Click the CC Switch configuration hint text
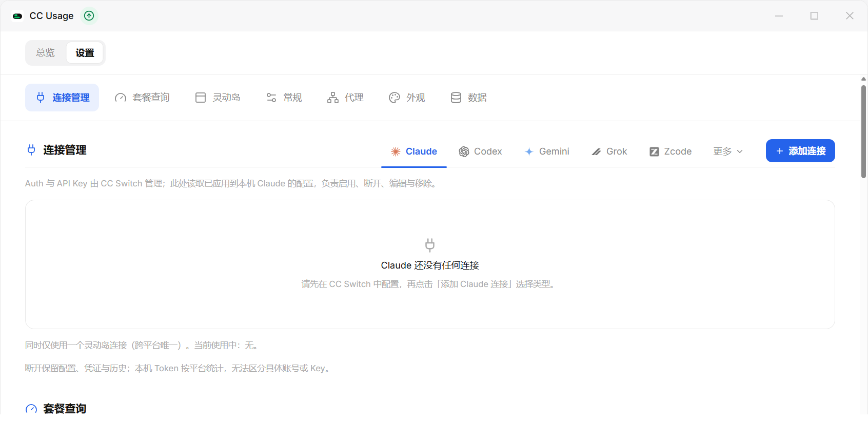This screenshot has height=439, width=868. click(430, 284)
